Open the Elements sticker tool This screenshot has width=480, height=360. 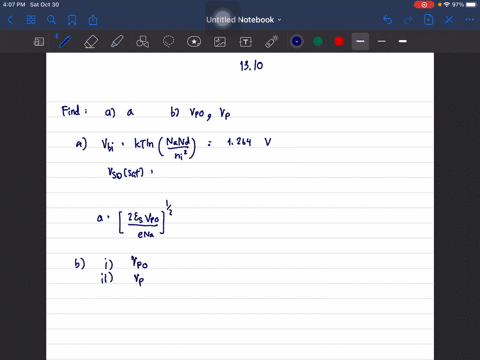[194, 42]
